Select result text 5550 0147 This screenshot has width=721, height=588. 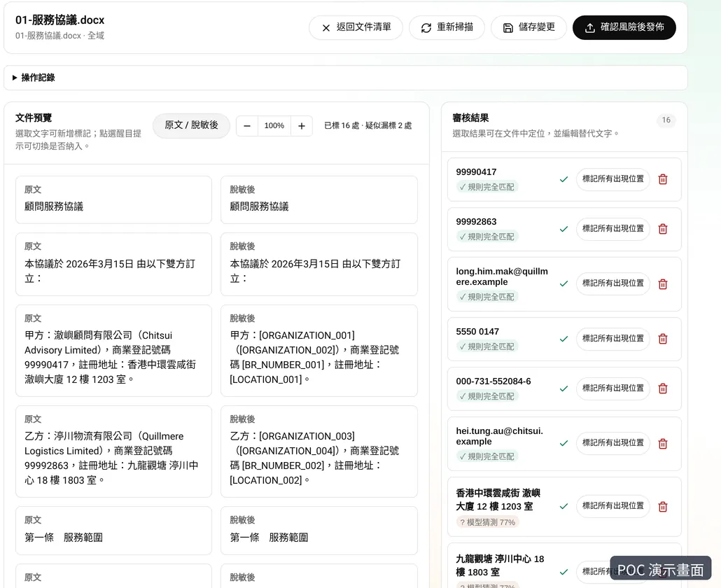pos(477,332)
